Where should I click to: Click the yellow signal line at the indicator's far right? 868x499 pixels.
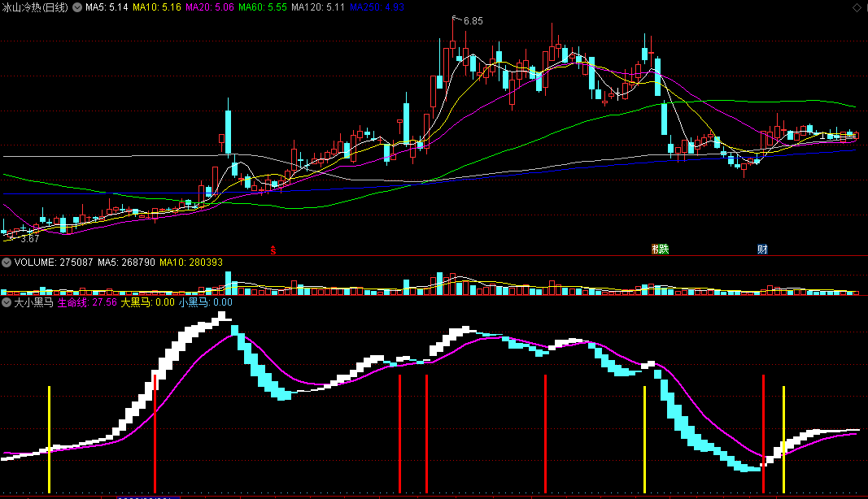[783, 439]
